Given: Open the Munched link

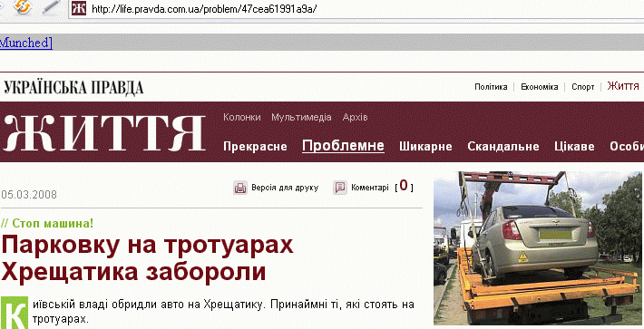Looking at the screenshot, I should (x=26, y=43).
